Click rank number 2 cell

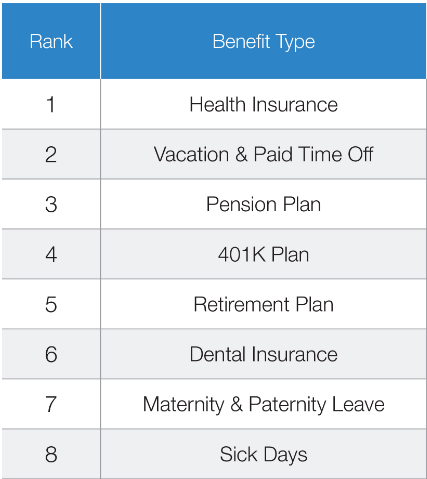[51, 154]
